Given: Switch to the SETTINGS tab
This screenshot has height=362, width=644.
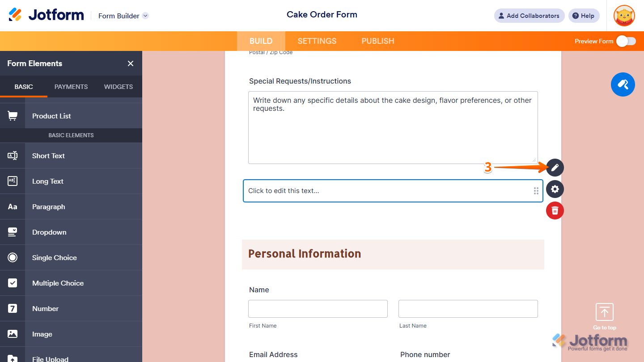Looking at the screenshot, I should tap(317, 41).
